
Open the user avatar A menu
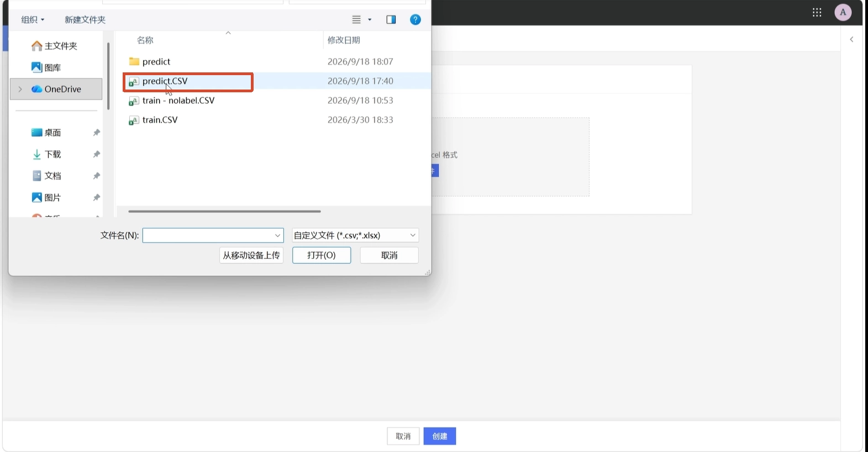pos(843,12)
